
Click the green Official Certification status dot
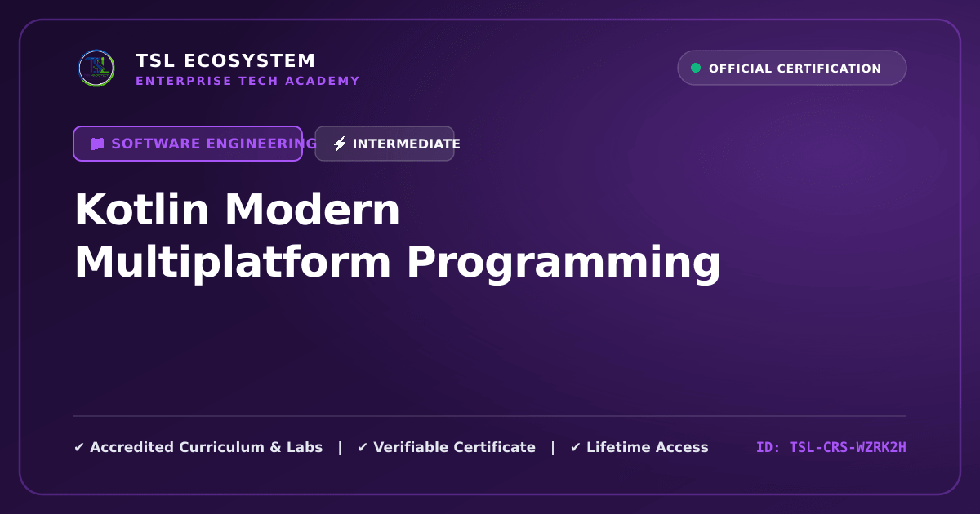696,69
